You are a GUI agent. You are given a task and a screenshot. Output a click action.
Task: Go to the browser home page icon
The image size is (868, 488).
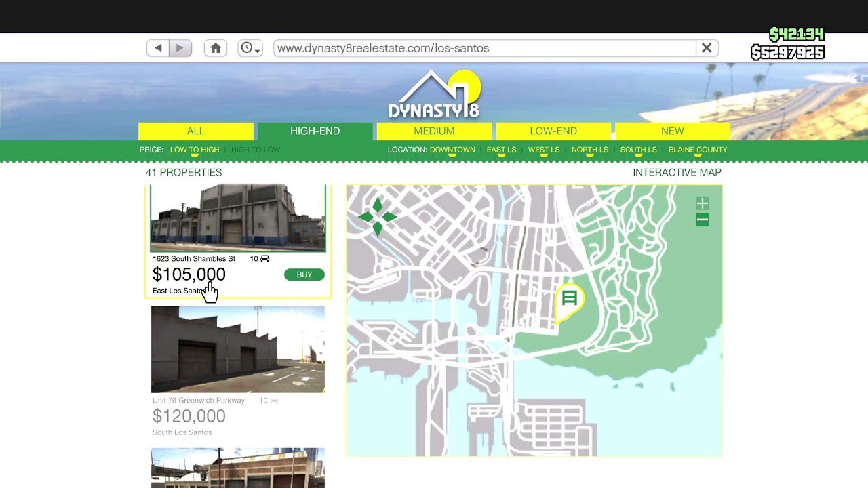(x=216, y=48)
